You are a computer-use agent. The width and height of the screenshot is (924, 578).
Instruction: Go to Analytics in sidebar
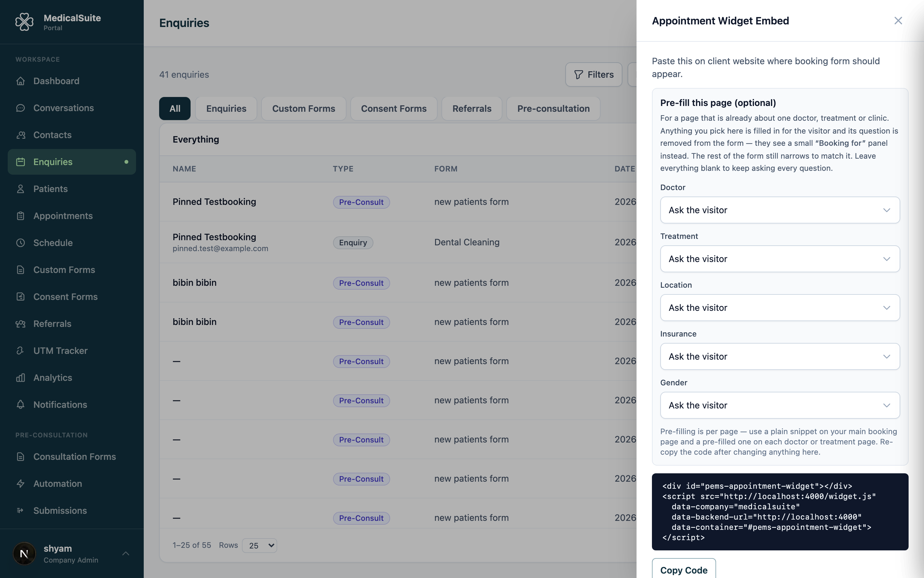pos(72,378)
